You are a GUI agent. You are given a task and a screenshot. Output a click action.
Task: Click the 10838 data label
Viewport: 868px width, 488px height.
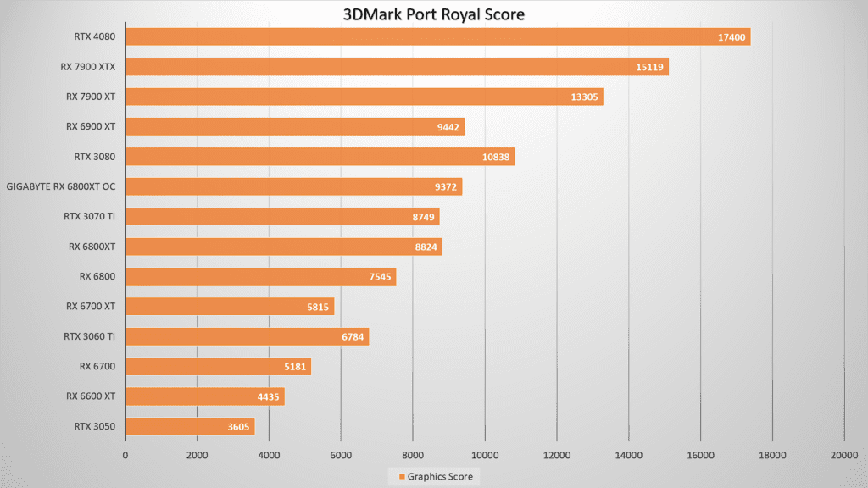tap(495, 157)
